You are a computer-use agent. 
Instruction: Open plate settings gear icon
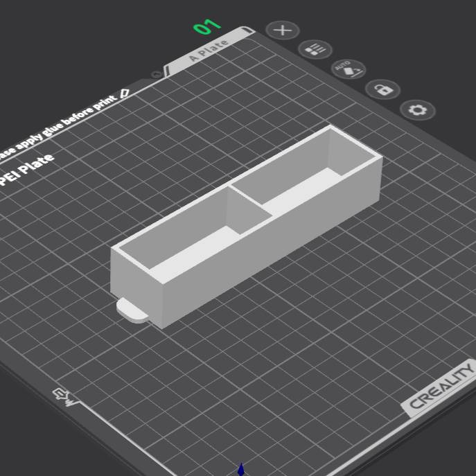tap(418, 110)
